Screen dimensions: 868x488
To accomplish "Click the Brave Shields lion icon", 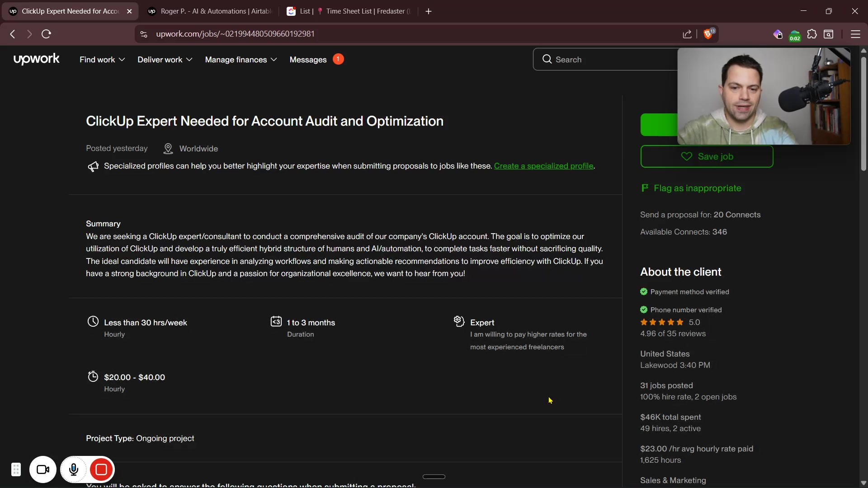I will [x=708, y=34].
